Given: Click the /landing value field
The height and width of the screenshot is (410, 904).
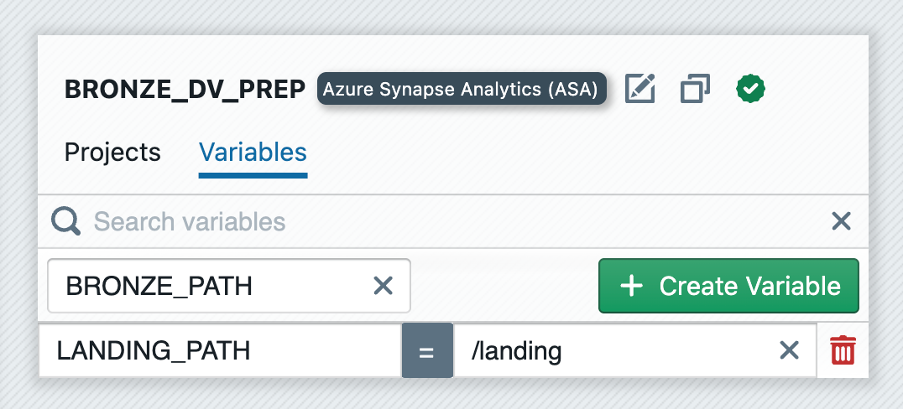Looking at the screenshot, I should pos(610,350).
